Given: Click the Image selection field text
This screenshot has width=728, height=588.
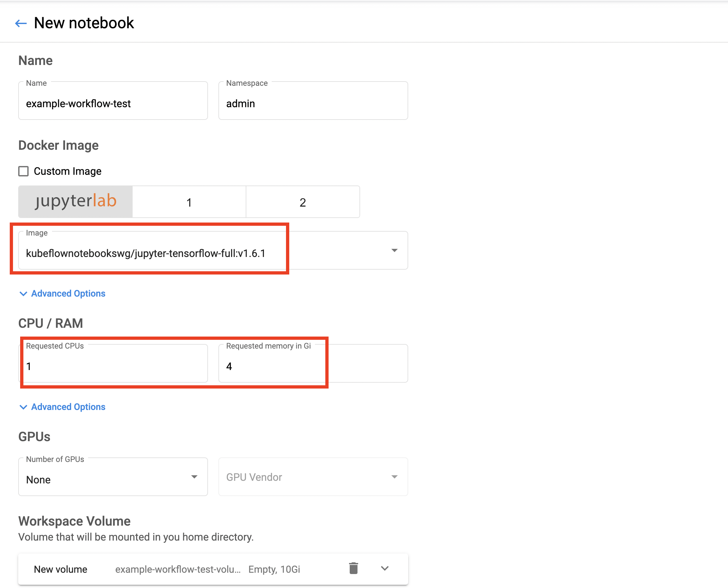Looking at the screenshot, I should coord(146,253).
